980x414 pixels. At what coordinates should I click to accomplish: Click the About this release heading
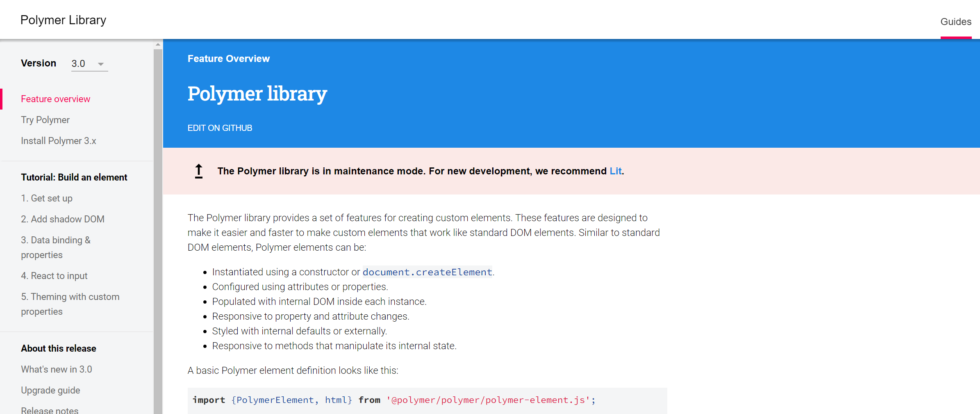pyautogui.click(x=59, y=348)
